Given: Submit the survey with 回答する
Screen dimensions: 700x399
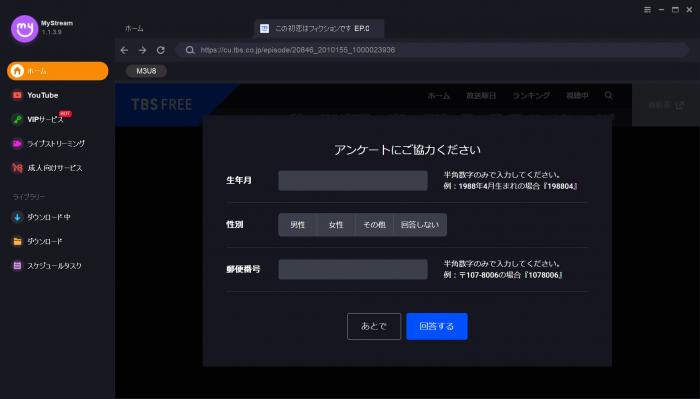Looking at the screenshot, I should tap(437, 326).
